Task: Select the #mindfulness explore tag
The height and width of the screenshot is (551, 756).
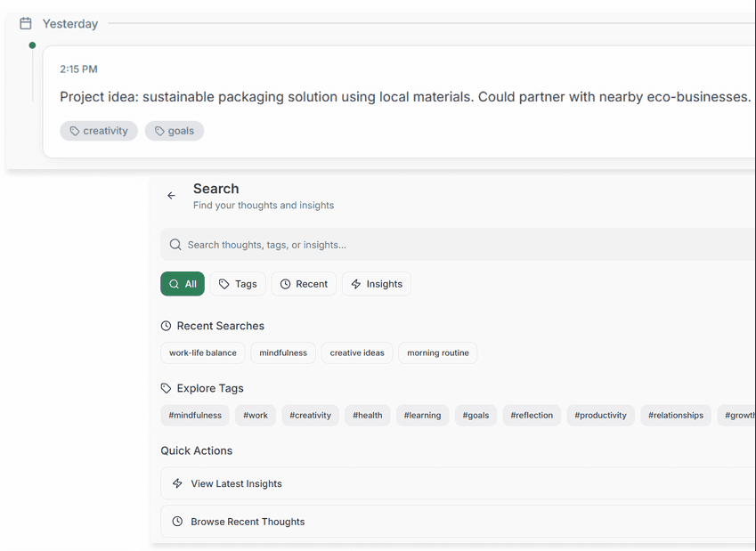Action: pos(195,416)
